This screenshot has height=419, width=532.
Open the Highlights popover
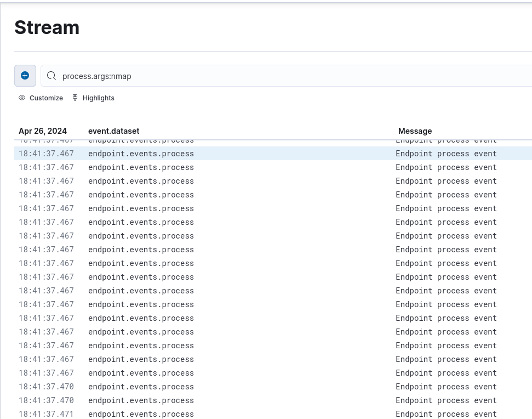[x=93, y=98]
